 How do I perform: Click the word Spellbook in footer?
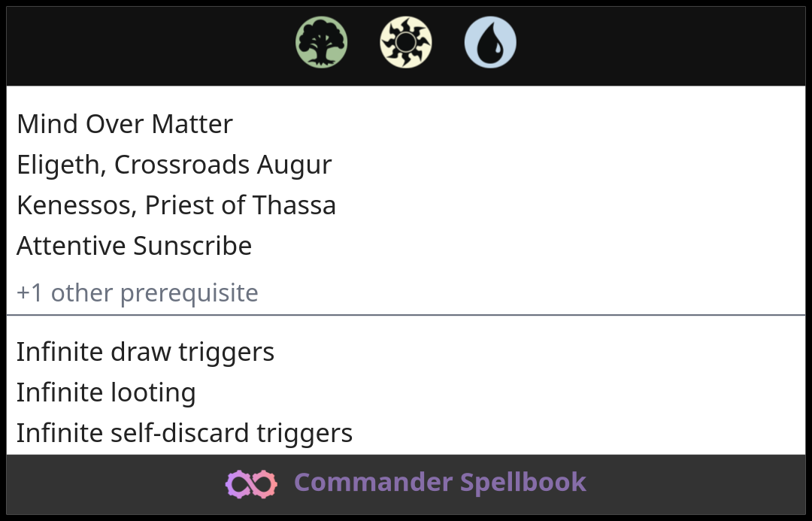(523, 483)
